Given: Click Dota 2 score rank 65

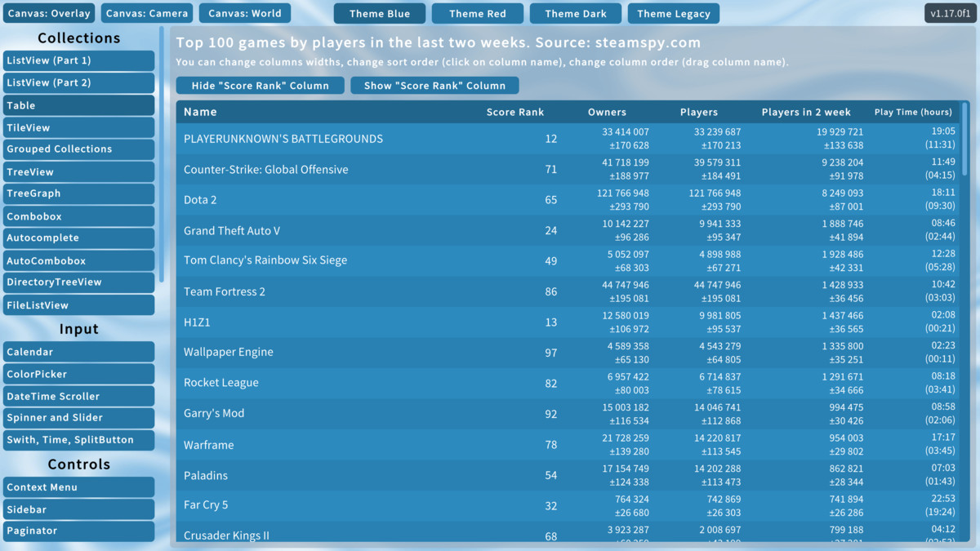Looking at the screenshot, I should (551, 200).
